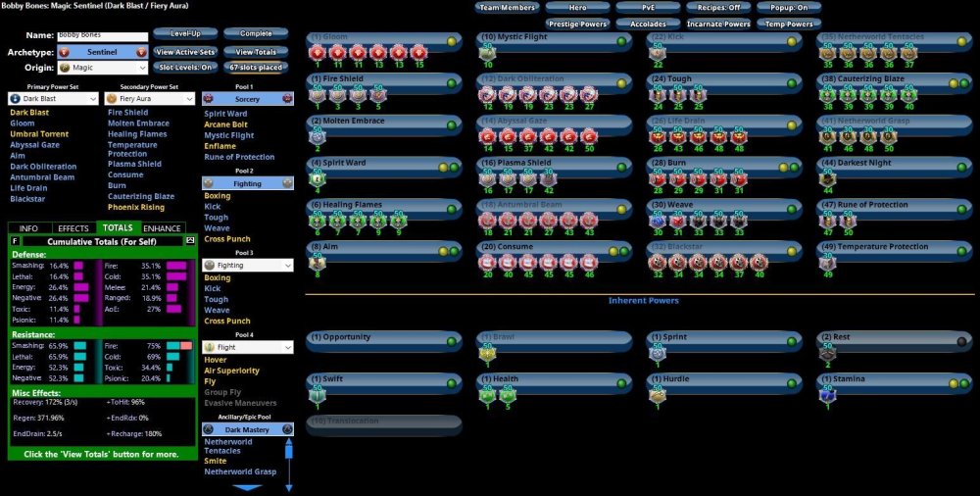Viewport: 980px width, 496px height.
Task: Open the Pool 4 Flight dropdown
Action: (247, 347)
